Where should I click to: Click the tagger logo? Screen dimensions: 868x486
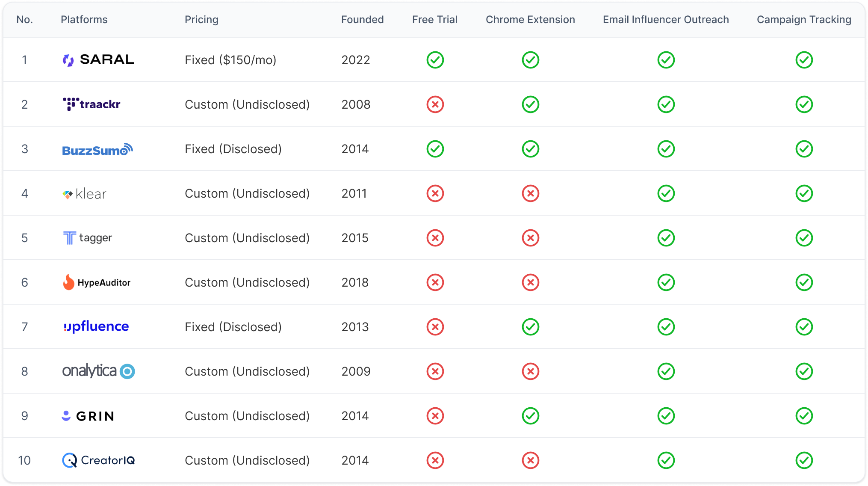tap(87, 238)
